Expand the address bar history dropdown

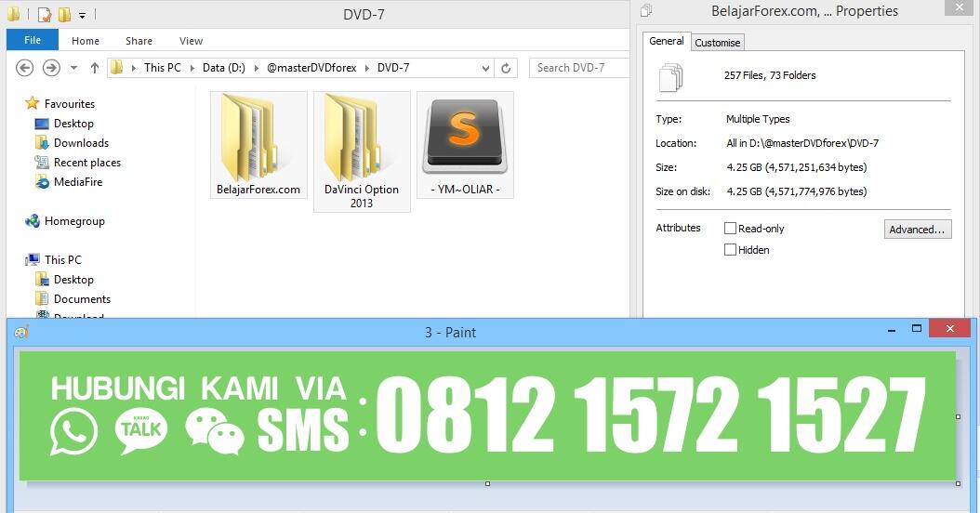[485, 68]
